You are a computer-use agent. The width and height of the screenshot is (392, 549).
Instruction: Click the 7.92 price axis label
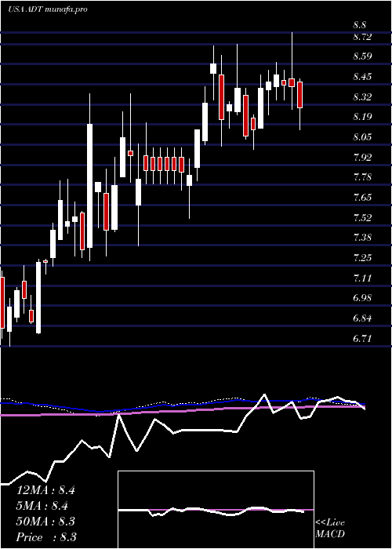tap(362, 157)
